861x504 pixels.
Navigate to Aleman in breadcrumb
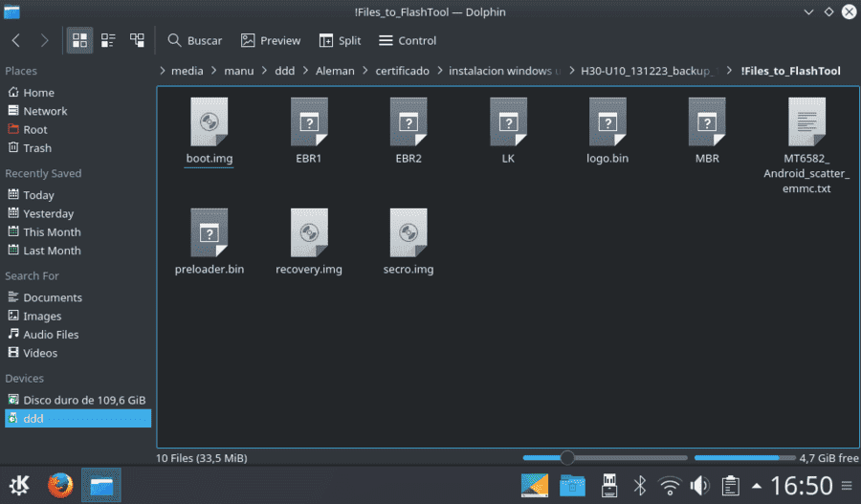pyautogui.click(x=335, y=71)
